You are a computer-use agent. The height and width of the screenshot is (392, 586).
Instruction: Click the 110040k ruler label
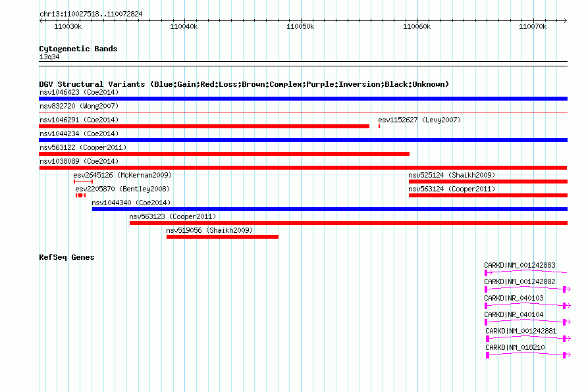coord(184,27)
